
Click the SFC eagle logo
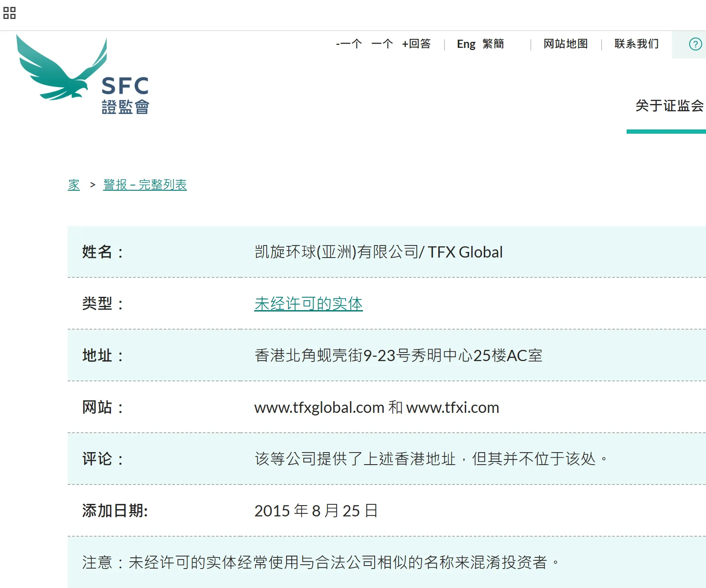click(x=83, y=74)
